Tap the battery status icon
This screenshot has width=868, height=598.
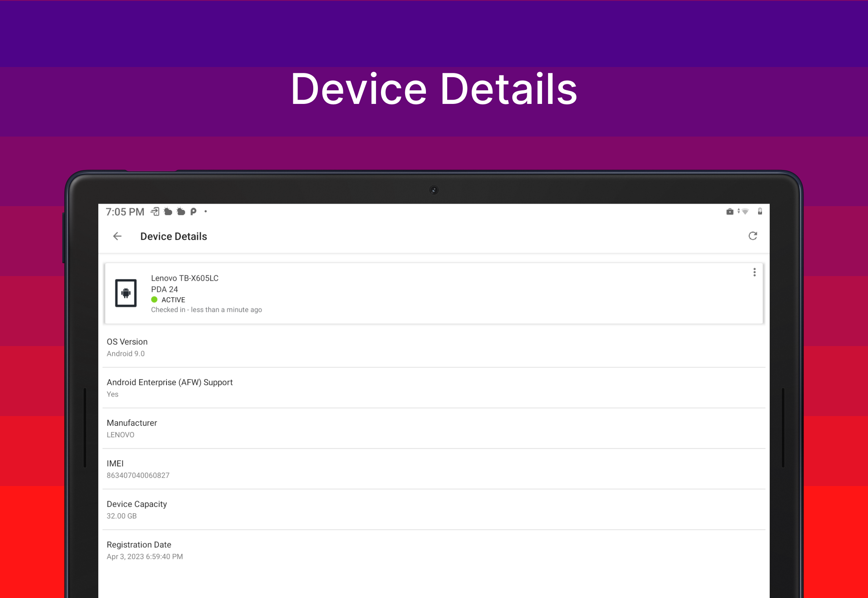pos(760,211)
